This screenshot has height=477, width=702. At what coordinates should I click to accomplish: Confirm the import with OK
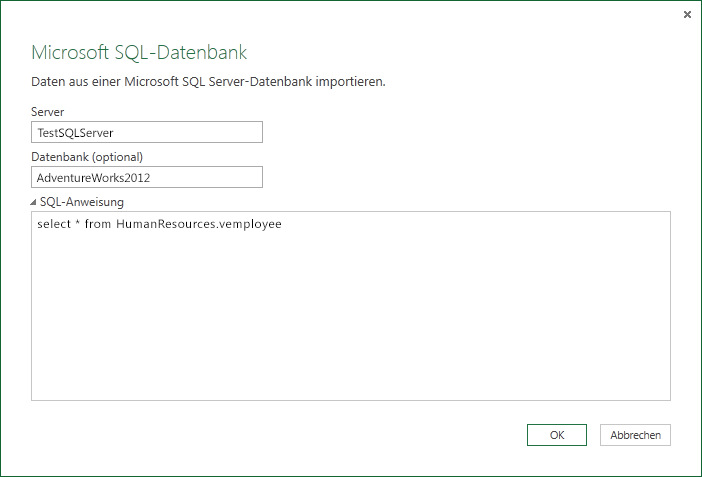click(x=557, y=435)
